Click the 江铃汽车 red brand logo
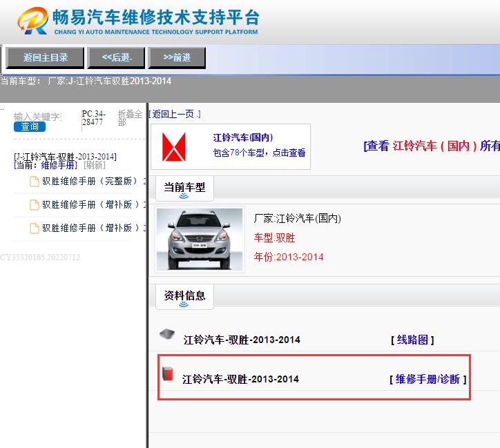This screenshot has width=500, height=448. (x=174, y=147)
